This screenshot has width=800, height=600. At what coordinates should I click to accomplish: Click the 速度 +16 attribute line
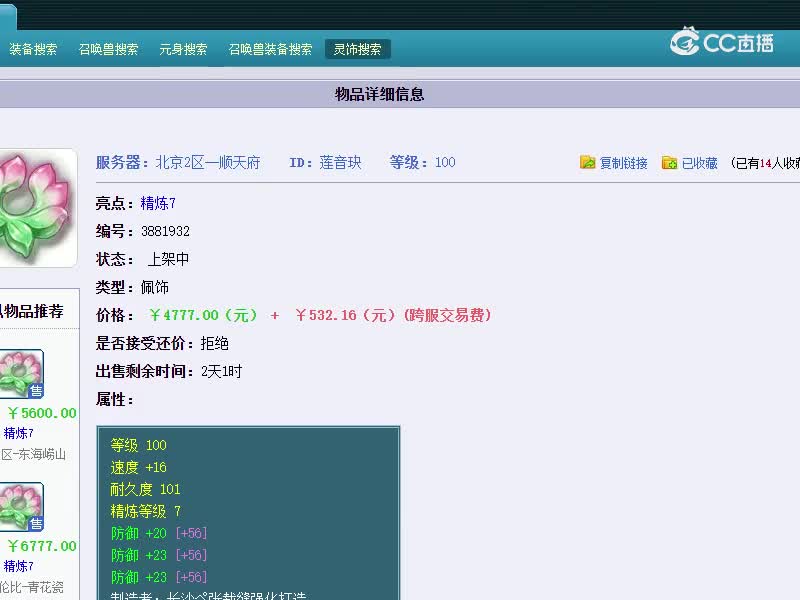[139, 467]
